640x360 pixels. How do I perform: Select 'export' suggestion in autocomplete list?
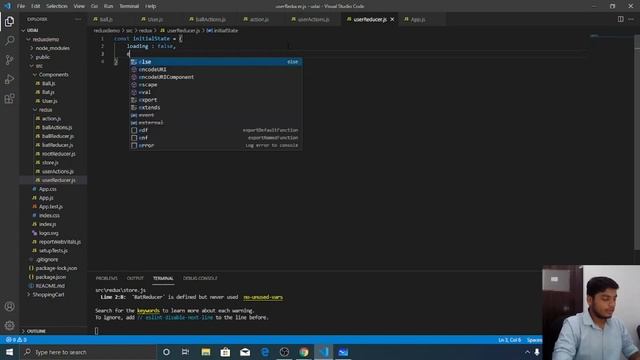tap(216, 100)
